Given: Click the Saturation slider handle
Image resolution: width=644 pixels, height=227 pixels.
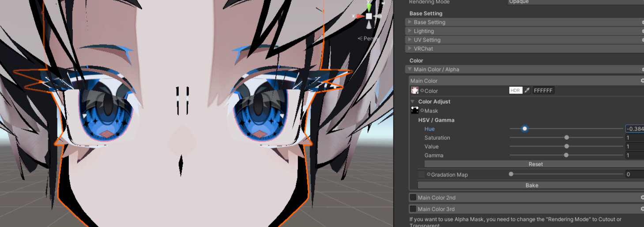Looking at the screenshot, I should pyautogui.click(x=566, y=138).
